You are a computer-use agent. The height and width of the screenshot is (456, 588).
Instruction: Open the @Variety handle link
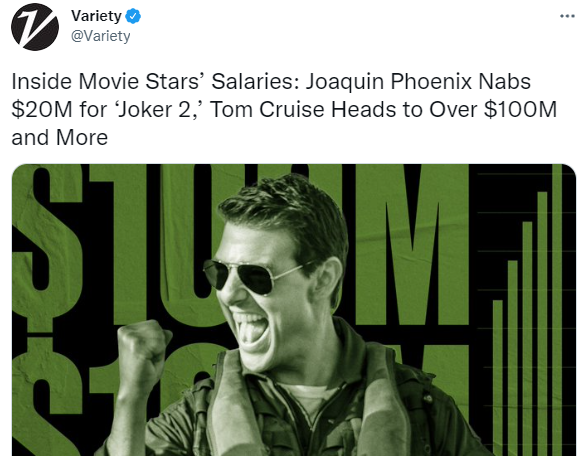tap(100, 36)
